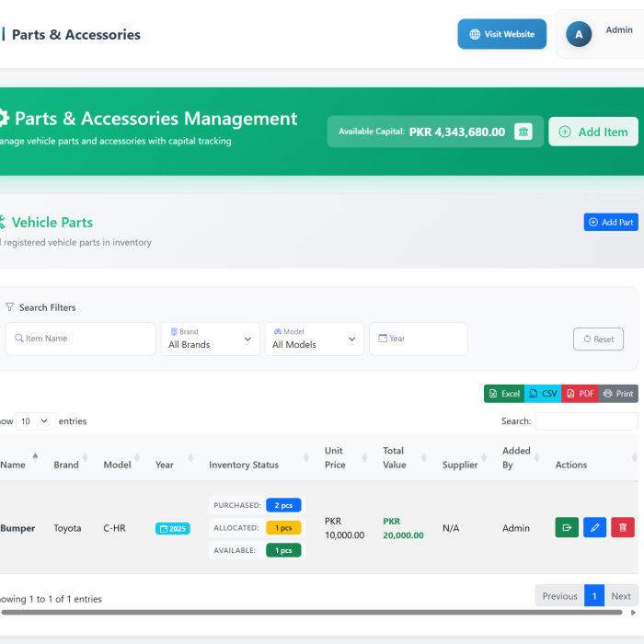Open the Visit Website link
Viewport: 644px width, 644px height.
(501, 34)
